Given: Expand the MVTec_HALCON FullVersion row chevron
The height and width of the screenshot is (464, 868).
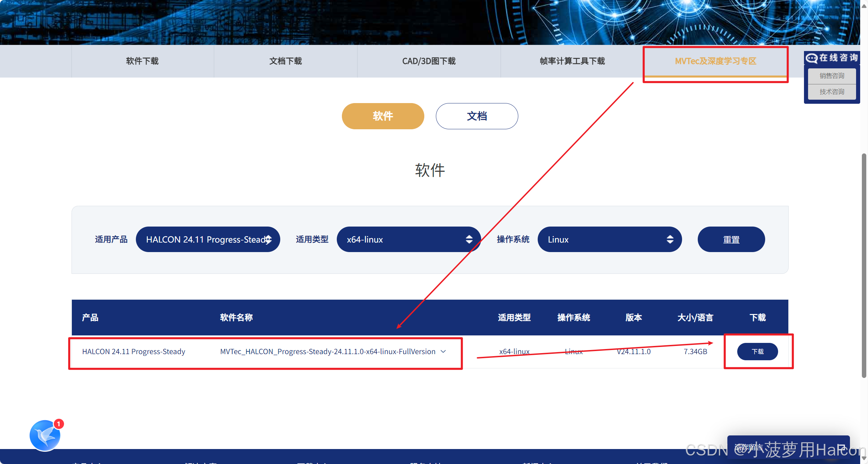Looking at the screenshot, I should 443,351.
